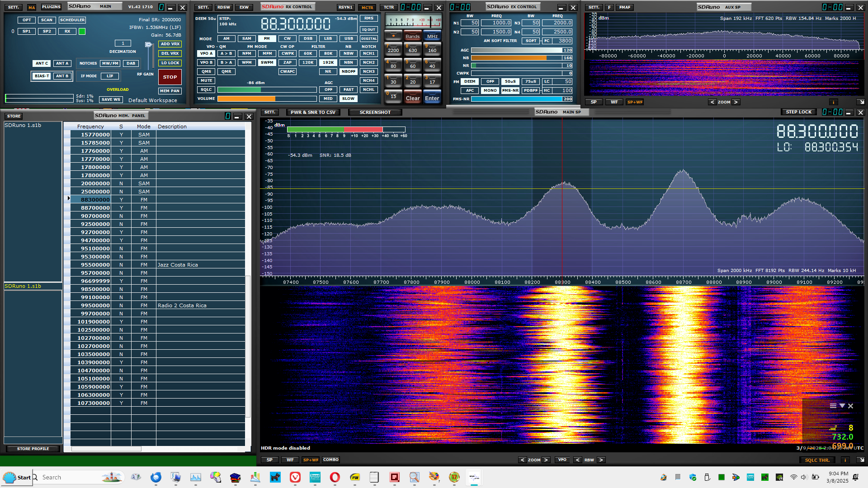Image resolution: width=868 pixels, height=488 pixels.
Task: Click the MHz keypad button
Action: point(432,36)
